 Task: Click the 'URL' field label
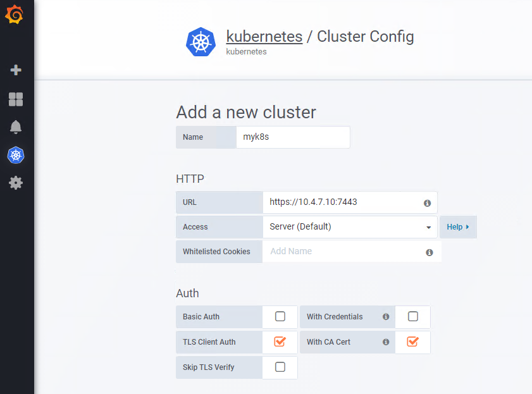pos(189,202)
